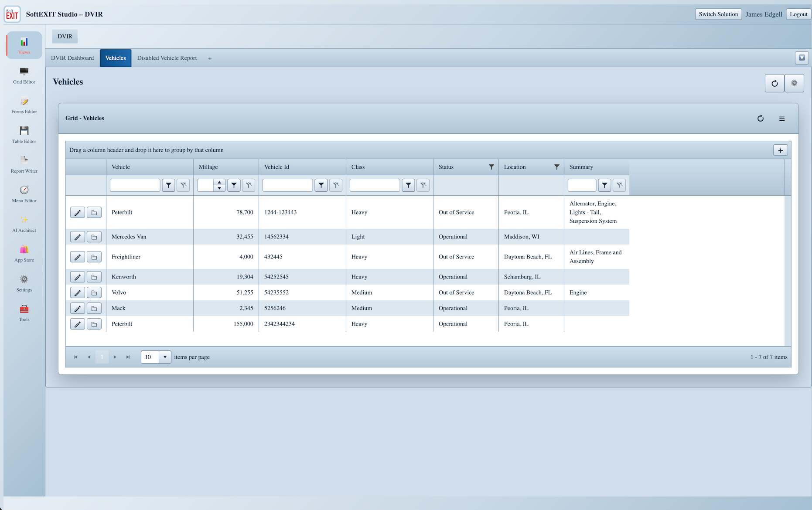Open the Grid - Vehicles hamburger menu
The image size is (812, 510).
coord(782,119)
